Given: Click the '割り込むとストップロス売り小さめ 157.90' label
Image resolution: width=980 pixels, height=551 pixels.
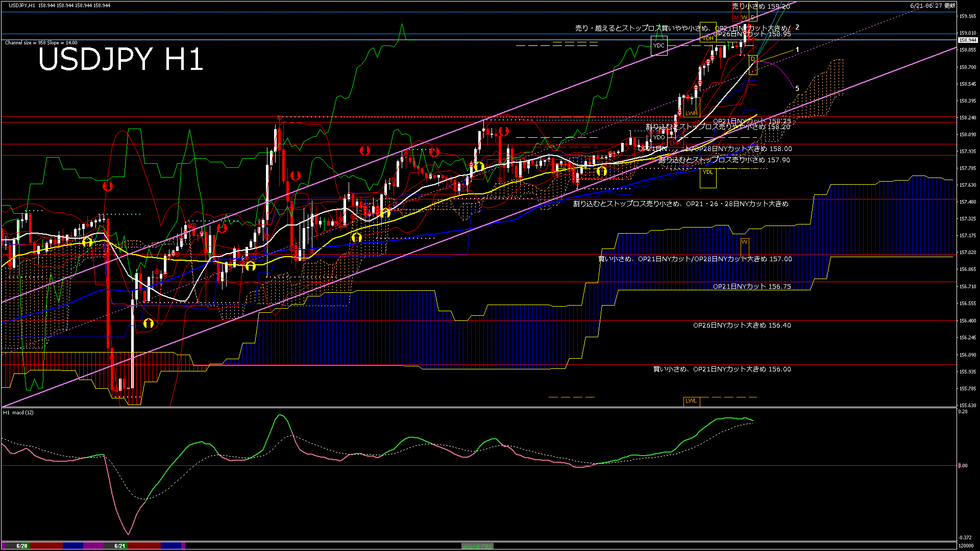Looking at the screenshot, I should pyautogui.click(x=724, y=160).
